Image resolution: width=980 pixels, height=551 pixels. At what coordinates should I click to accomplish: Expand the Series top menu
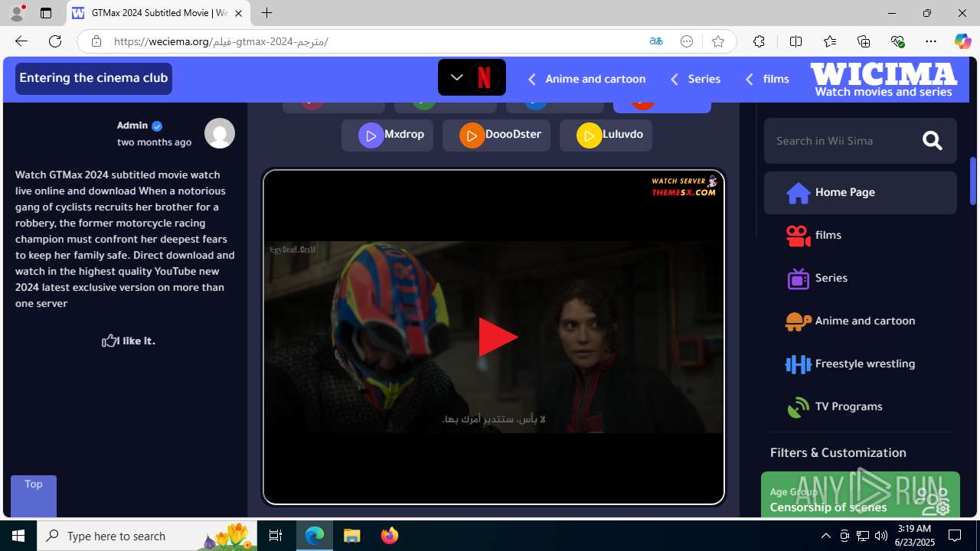pos(695,79)
